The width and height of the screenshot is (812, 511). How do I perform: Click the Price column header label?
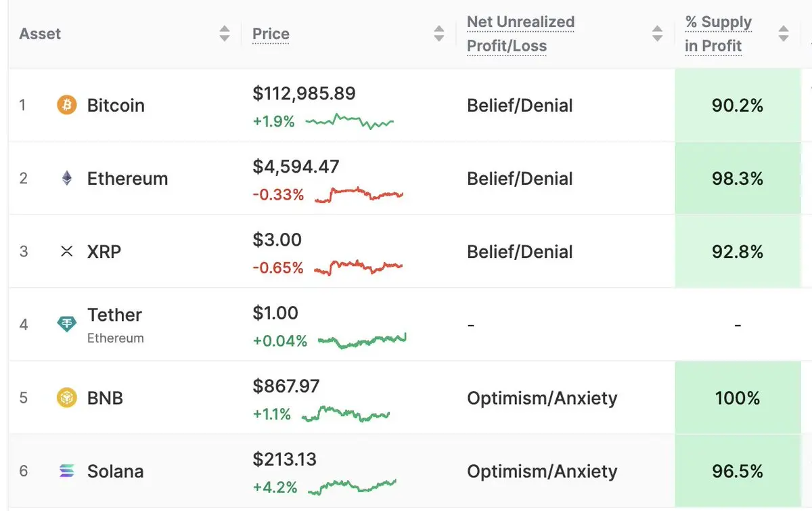(271, 34)
